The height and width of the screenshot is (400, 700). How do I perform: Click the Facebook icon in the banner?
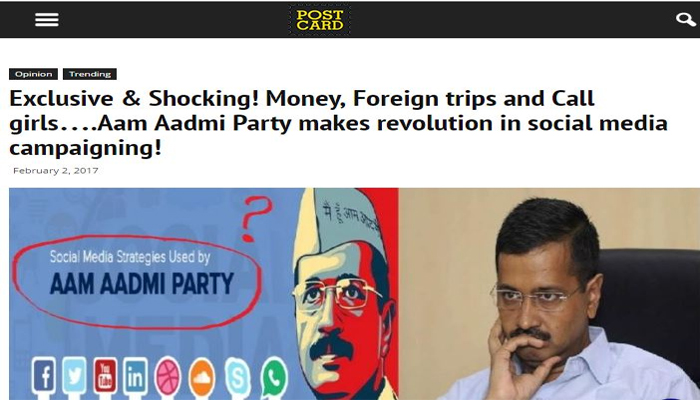click(x=43, y=376)
